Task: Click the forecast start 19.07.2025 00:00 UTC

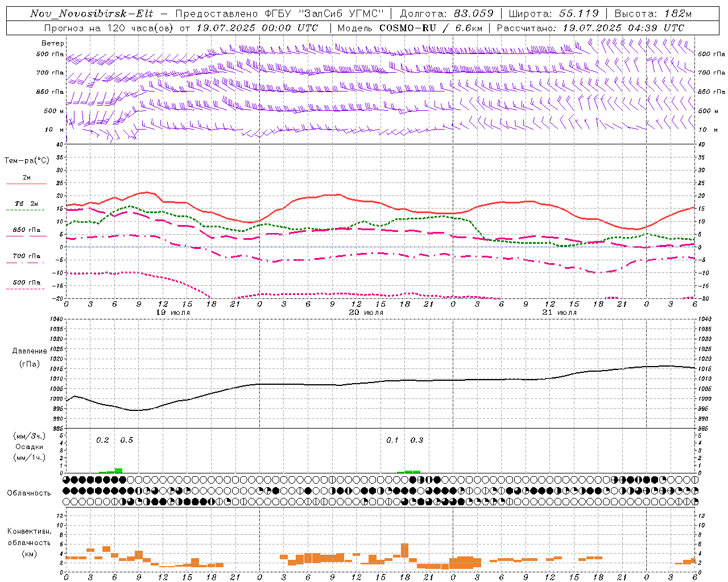Action: [257, 28]
